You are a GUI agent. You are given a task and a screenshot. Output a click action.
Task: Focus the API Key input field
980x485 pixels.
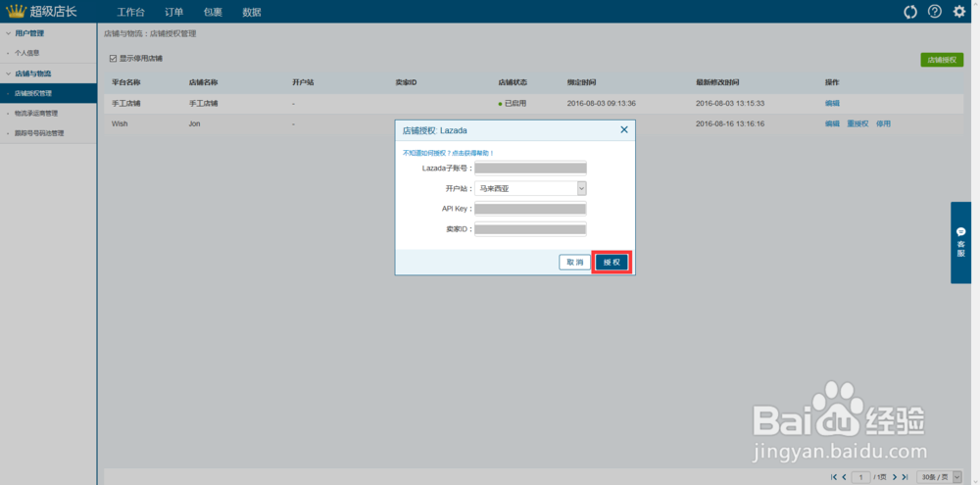530,209
